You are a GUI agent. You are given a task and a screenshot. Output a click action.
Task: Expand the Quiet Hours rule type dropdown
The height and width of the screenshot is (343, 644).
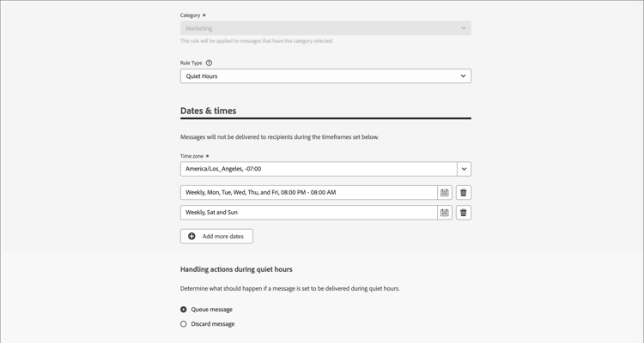tap(325, 76)
